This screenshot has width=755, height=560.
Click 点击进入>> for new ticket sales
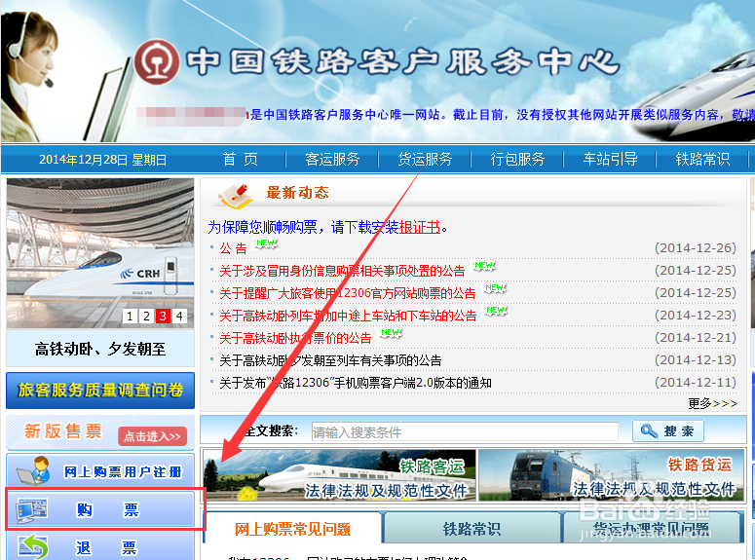point(152,436)
